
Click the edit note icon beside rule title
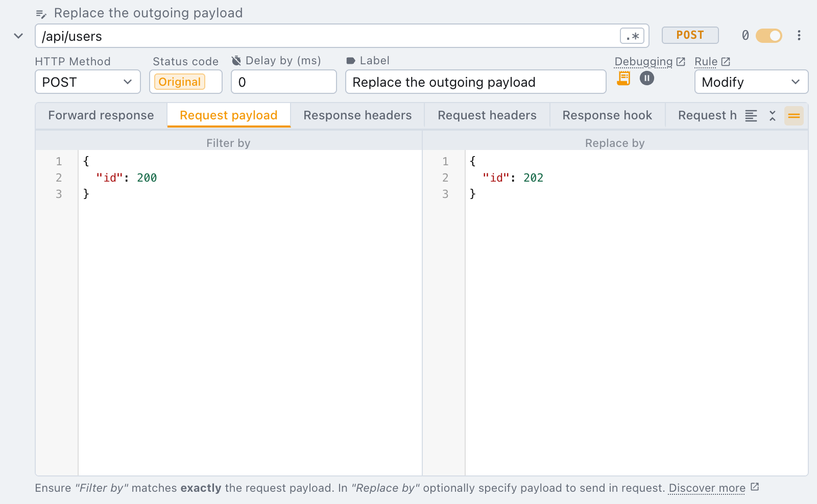(x=41, y=14)
